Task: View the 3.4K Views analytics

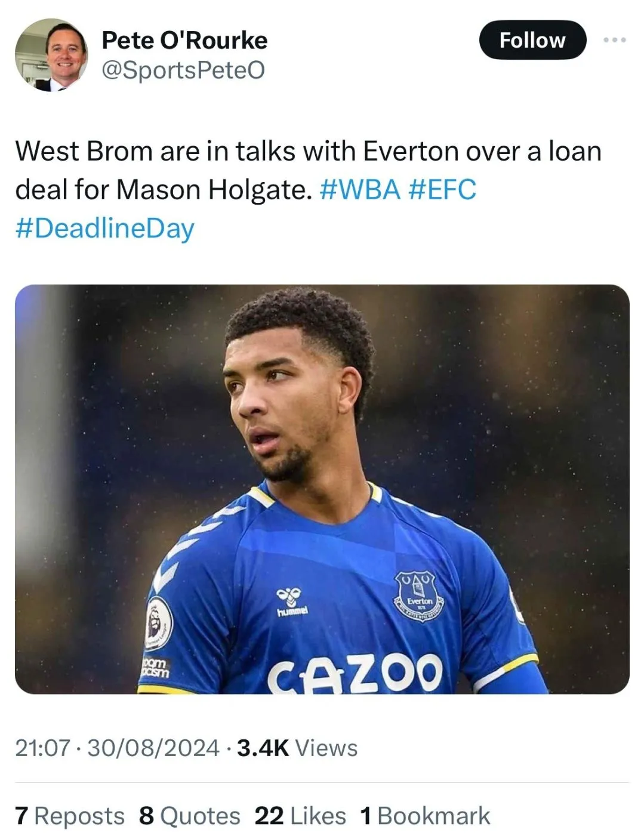Action: coord(297,748)
